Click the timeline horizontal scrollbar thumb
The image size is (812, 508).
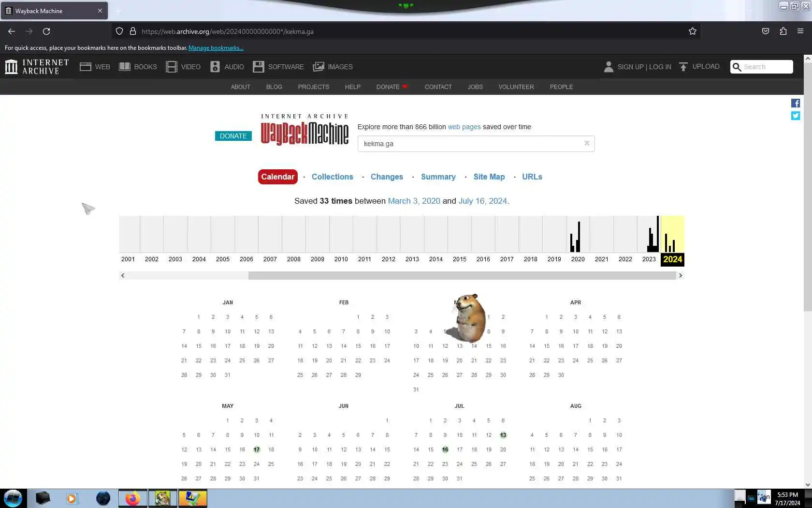462,275
